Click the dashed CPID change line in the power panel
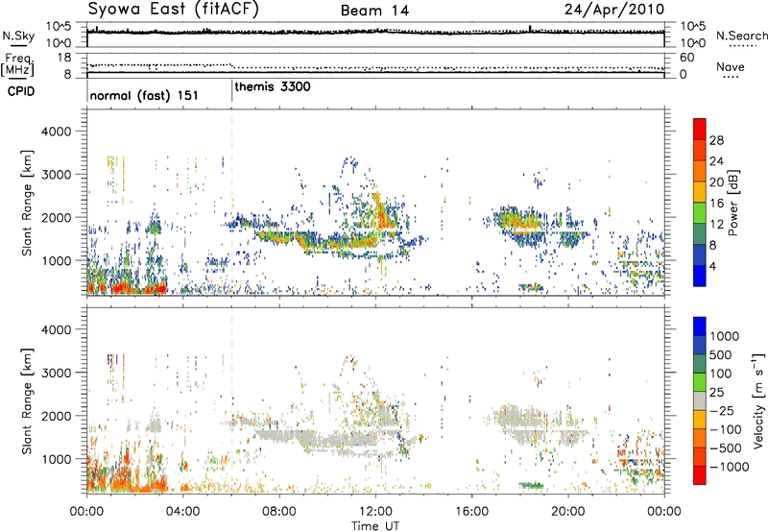This screenshot has width=768, height=532. tap(231, 202)
